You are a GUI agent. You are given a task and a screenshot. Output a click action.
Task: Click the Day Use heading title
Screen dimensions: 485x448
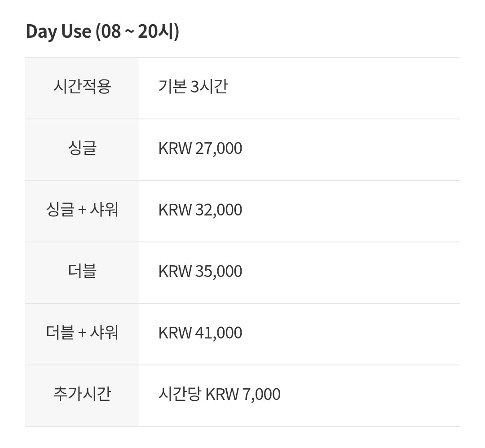(58, 32)
